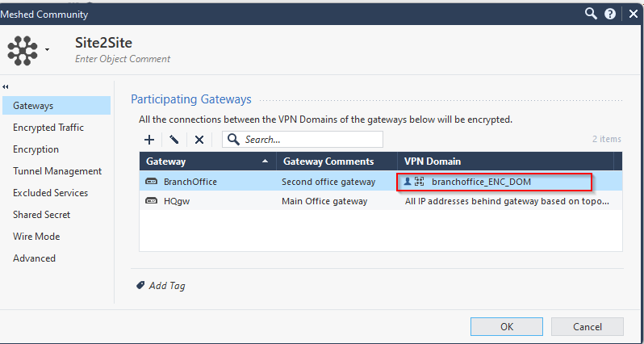Select the Gateways navigation item
Screen dimensions: 644x344
coord(56,106)
